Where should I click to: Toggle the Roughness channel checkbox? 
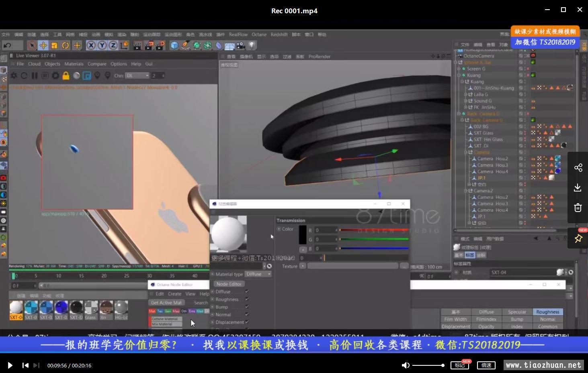point(247,299)
